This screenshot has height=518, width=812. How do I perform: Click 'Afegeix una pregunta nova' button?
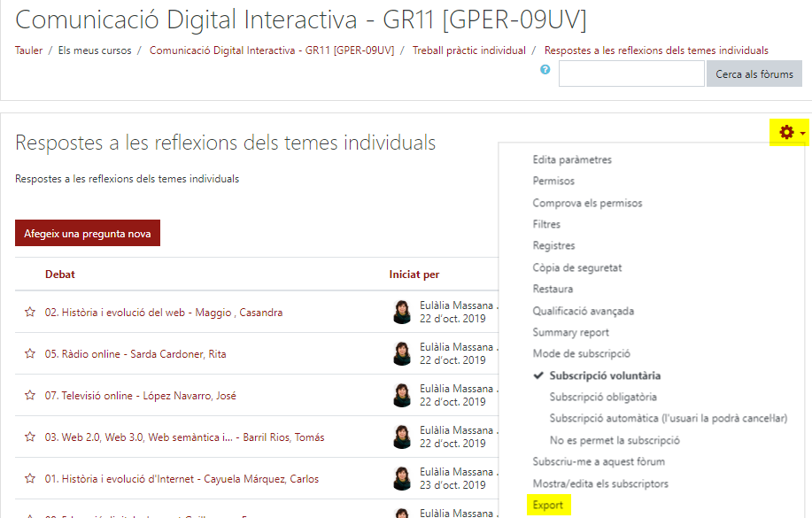point(88,233)
